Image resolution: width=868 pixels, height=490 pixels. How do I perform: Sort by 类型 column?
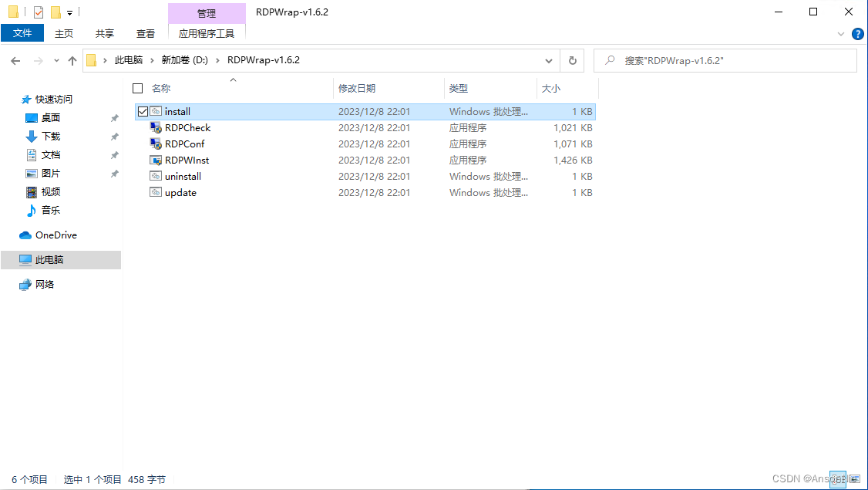point(459,88)
